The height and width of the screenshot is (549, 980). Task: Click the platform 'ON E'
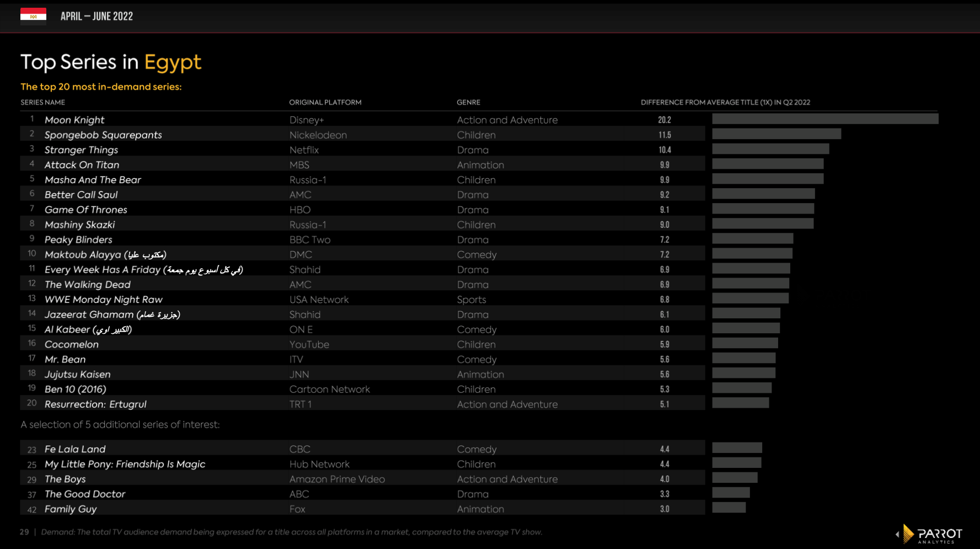(x=301, y=329)
